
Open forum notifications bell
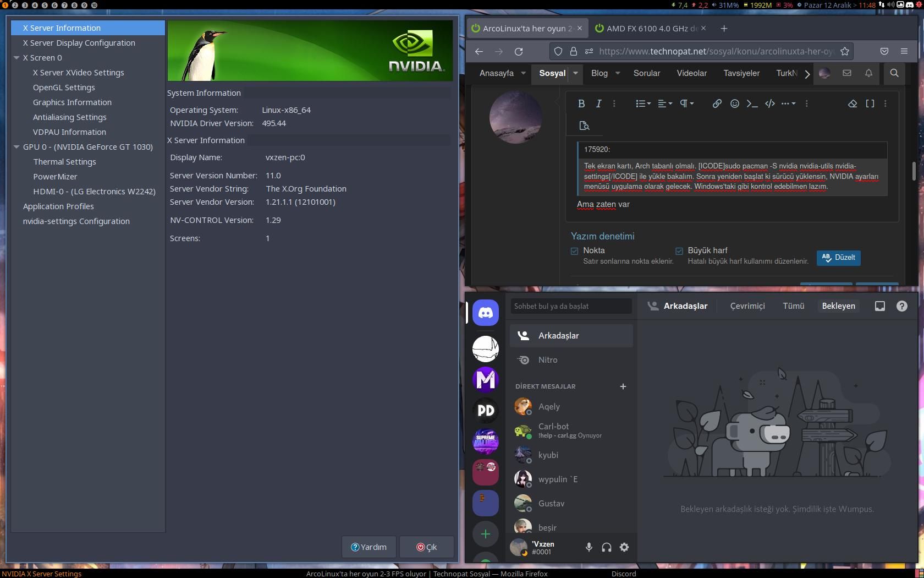(869, 73)
